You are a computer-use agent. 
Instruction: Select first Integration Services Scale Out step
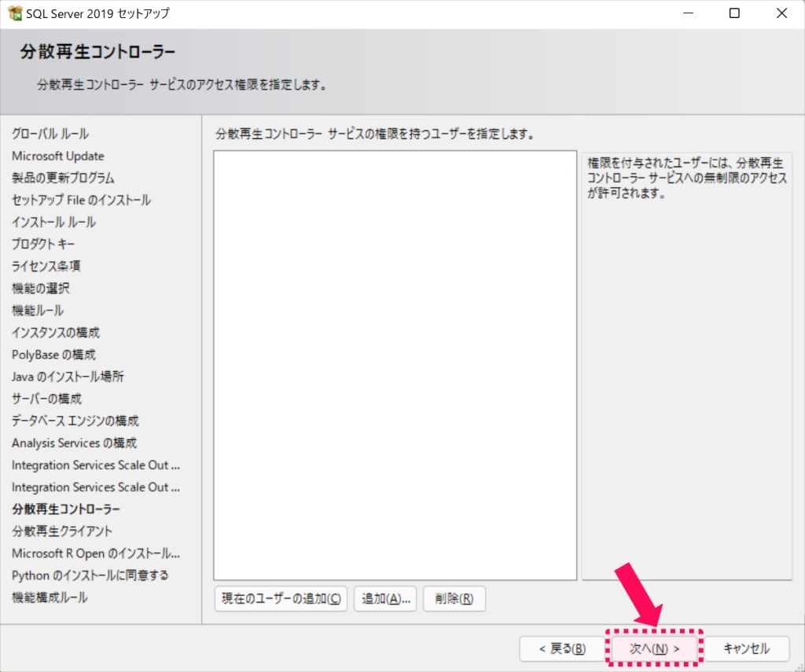click(96, 465)
